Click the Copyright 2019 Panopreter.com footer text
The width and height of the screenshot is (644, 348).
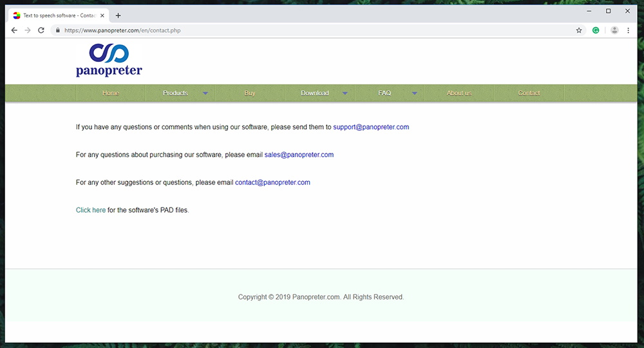321,297
